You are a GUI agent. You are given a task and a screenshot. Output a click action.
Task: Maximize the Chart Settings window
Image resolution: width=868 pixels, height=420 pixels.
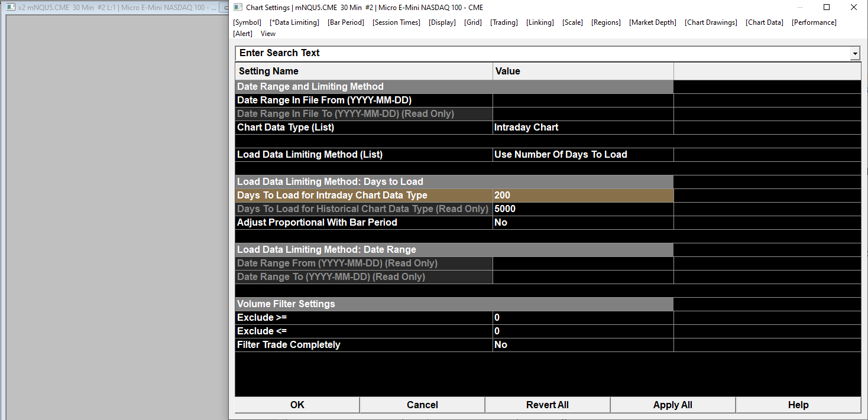pos(827,7)
